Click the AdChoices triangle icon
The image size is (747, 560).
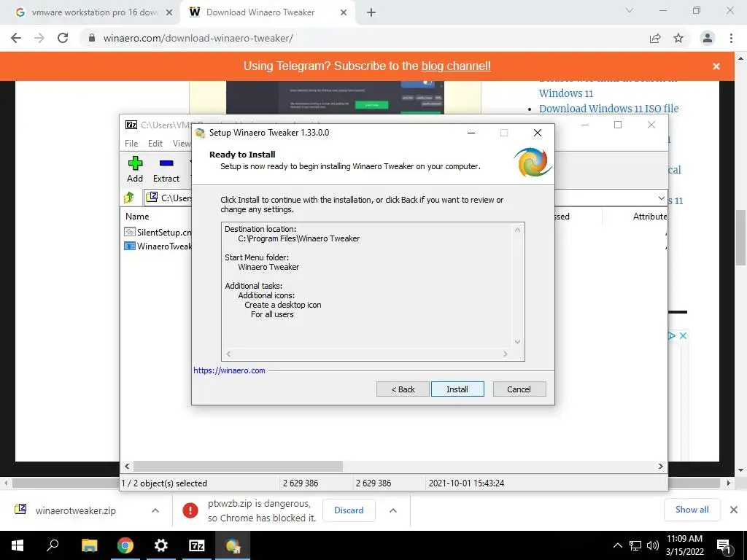[672, 335]
